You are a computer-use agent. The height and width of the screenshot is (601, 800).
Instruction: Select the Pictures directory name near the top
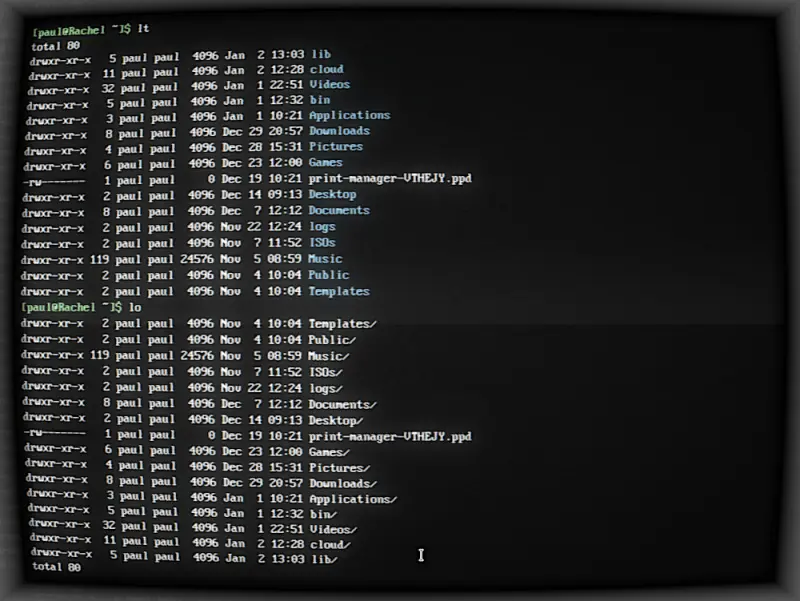337,146
